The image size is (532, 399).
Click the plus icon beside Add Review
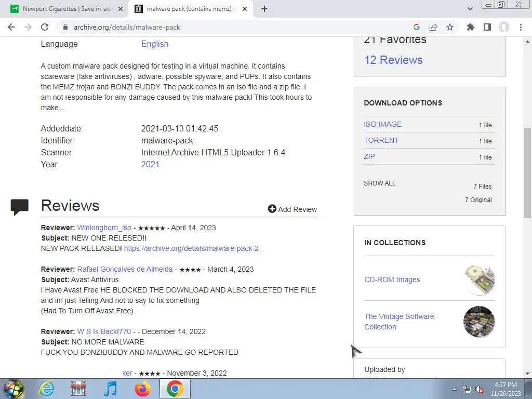coord(272,209)
